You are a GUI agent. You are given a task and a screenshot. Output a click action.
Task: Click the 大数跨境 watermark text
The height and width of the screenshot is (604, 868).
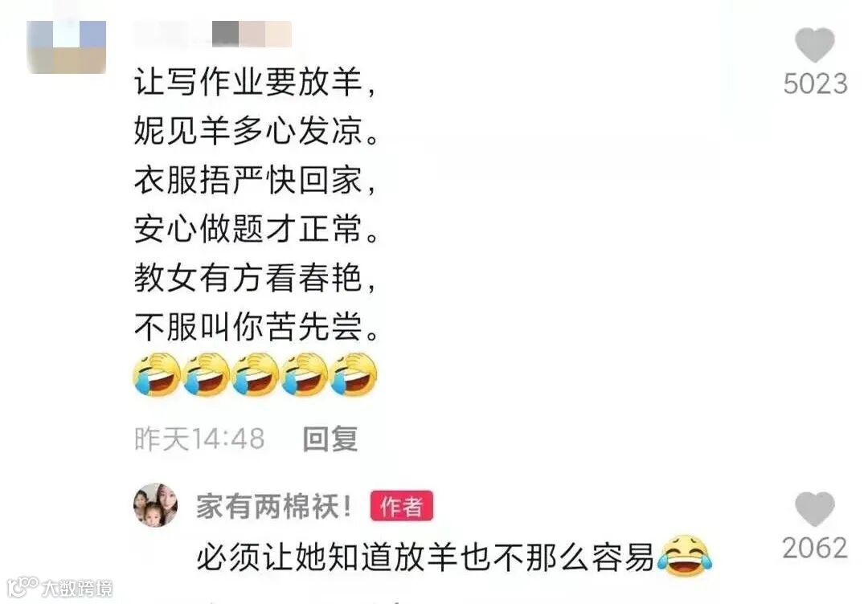click(77, 588)
